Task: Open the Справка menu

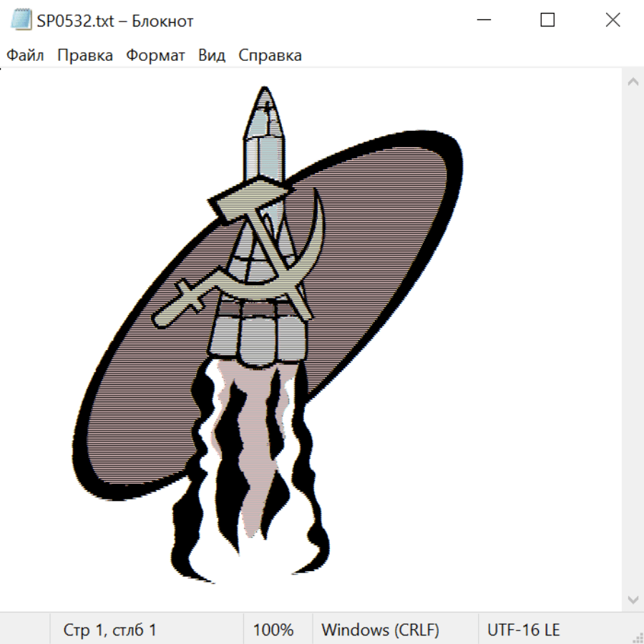Action: pyautogui.click(x=270, y=56)
